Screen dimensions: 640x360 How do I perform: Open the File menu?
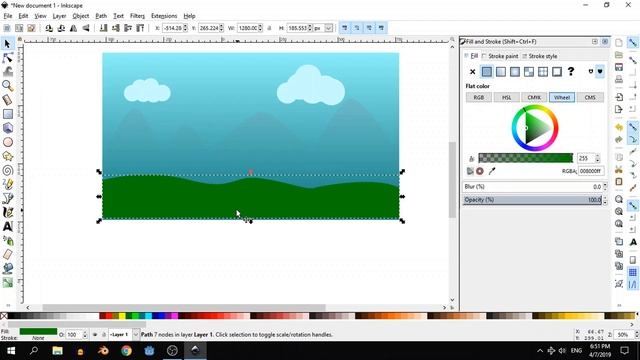8,16
